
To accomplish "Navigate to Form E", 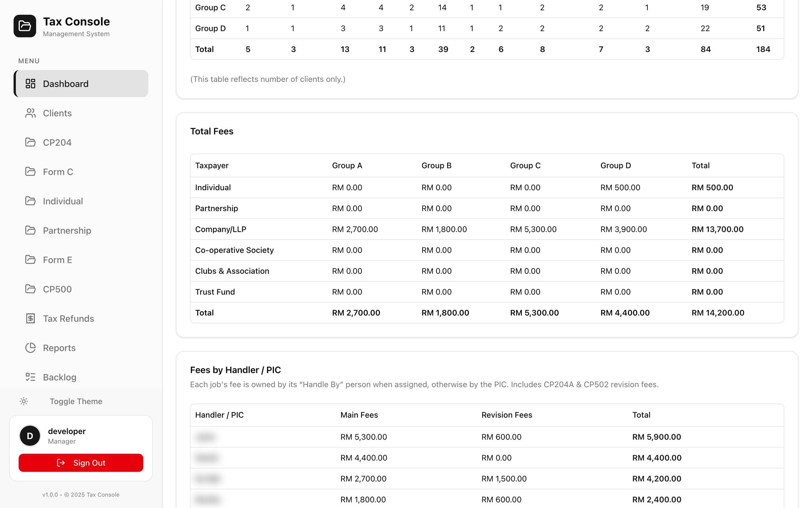I will tap(81, 260).
